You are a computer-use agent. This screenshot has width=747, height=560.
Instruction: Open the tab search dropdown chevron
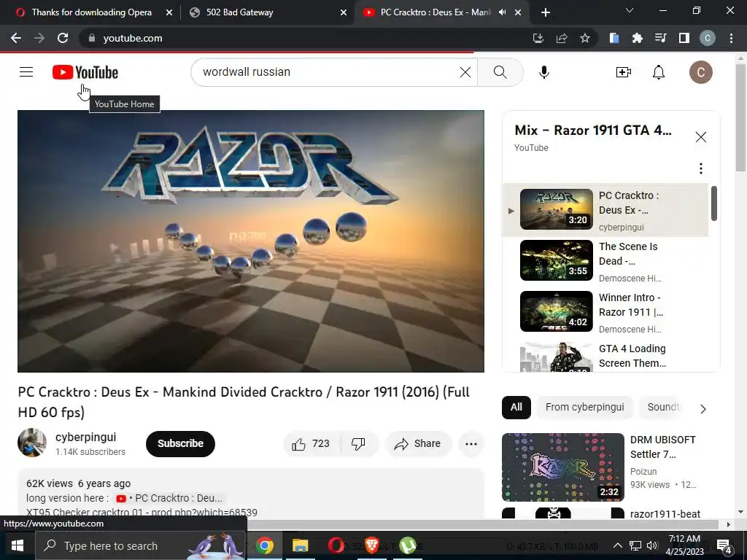point(630,10)
